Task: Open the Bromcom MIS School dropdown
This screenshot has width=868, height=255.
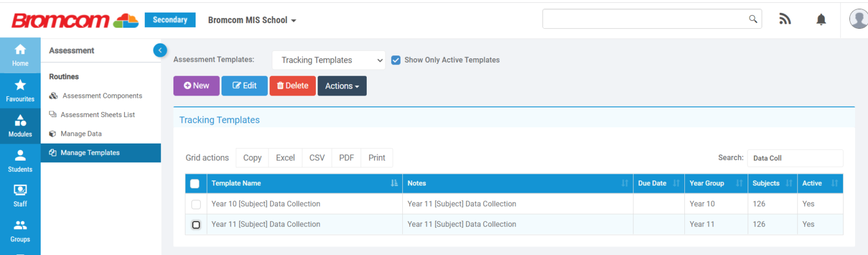Action: click(252, 20)
